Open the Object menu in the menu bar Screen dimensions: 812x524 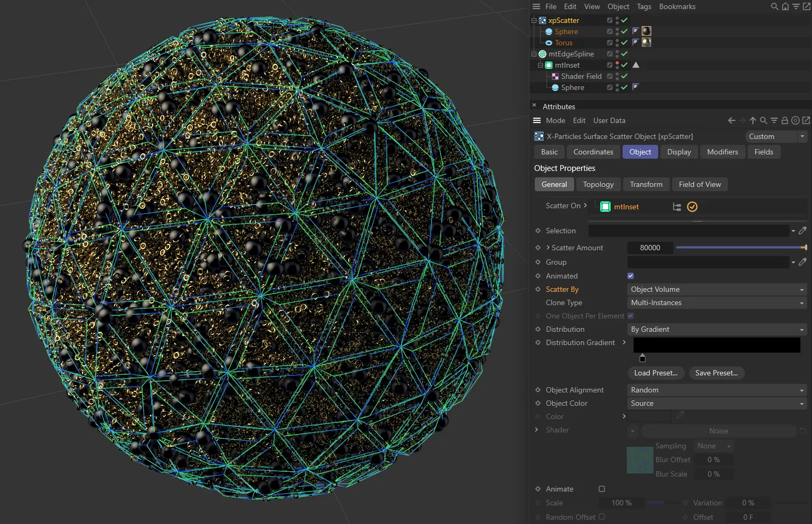tap(618, 6)
